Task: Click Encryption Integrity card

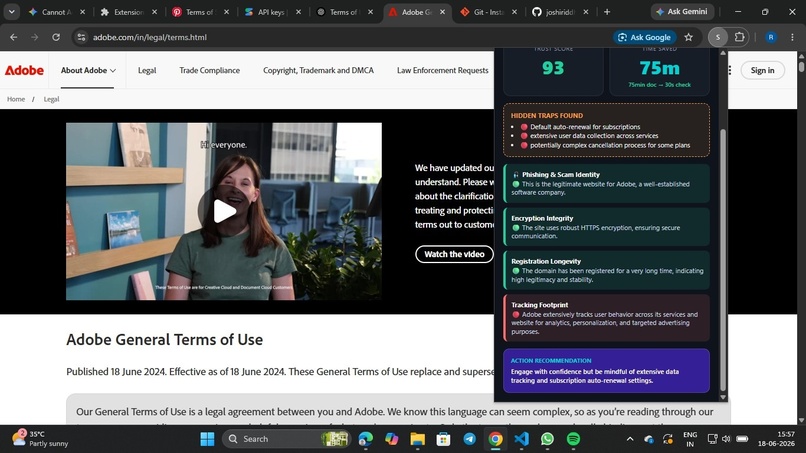Action: 607,227
